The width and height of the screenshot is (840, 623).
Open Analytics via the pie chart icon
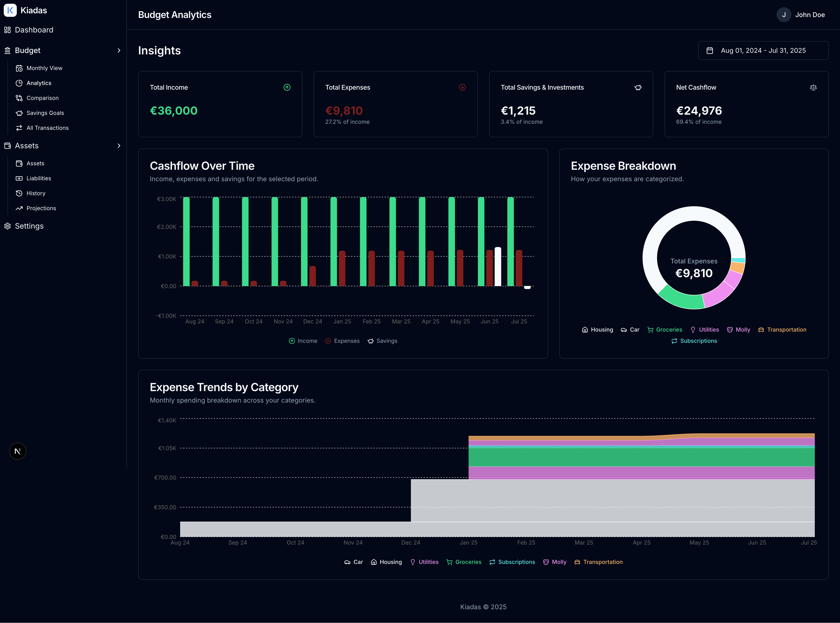point(20,83)
